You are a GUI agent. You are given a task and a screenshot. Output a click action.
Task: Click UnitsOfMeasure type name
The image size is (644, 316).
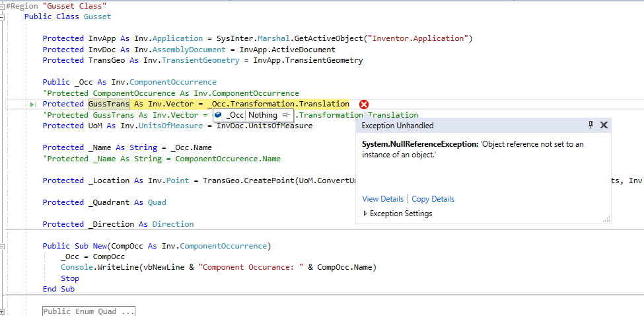point(170,126)
